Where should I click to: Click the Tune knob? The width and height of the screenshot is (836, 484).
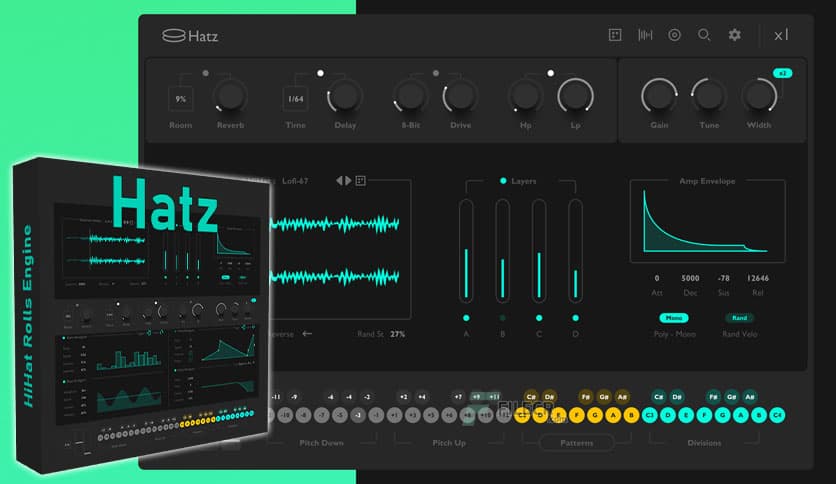pos(709,96)
